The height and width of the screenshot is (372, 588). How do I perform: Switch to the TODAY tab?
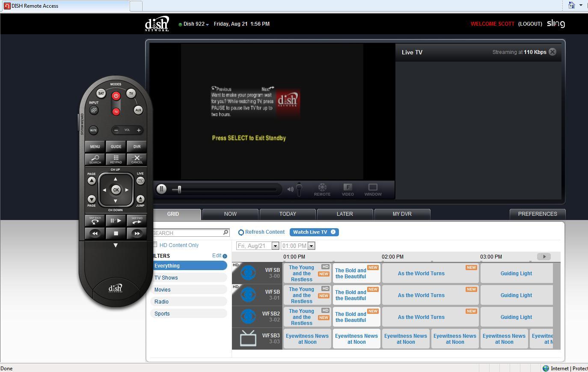(x=288, y=214)
